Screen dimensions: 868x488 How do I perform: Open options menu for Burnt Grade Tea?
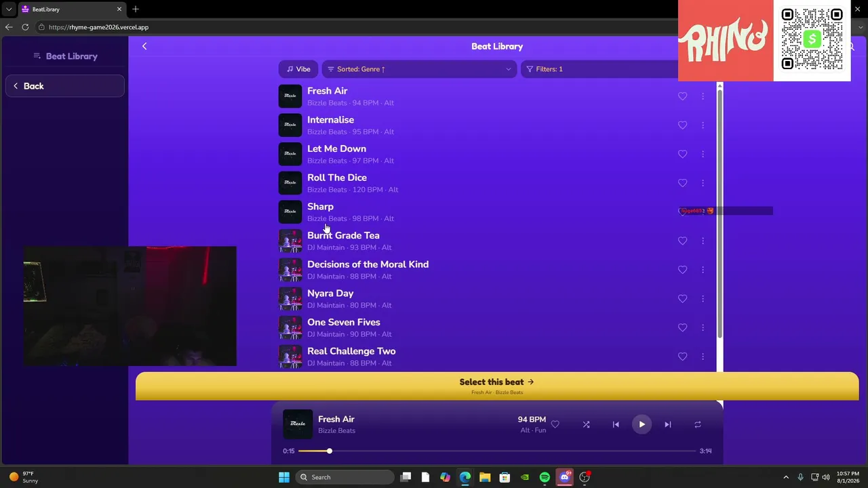[703, 241]
